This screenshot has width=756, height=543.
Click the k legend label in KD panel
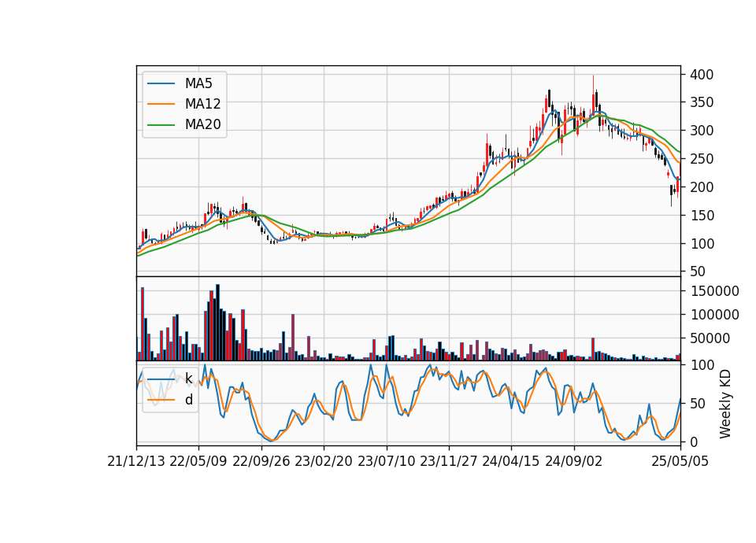[x=188, y=379]
